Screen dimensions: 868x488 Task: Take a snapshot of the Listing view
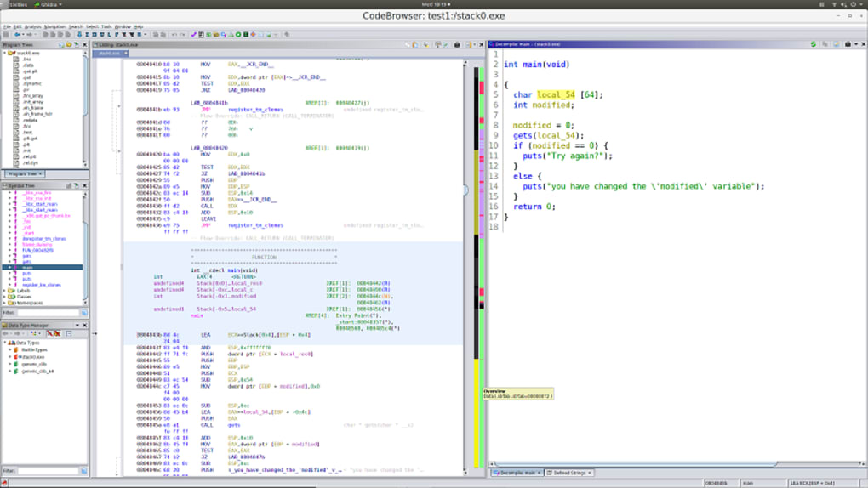tap(457, 44)
